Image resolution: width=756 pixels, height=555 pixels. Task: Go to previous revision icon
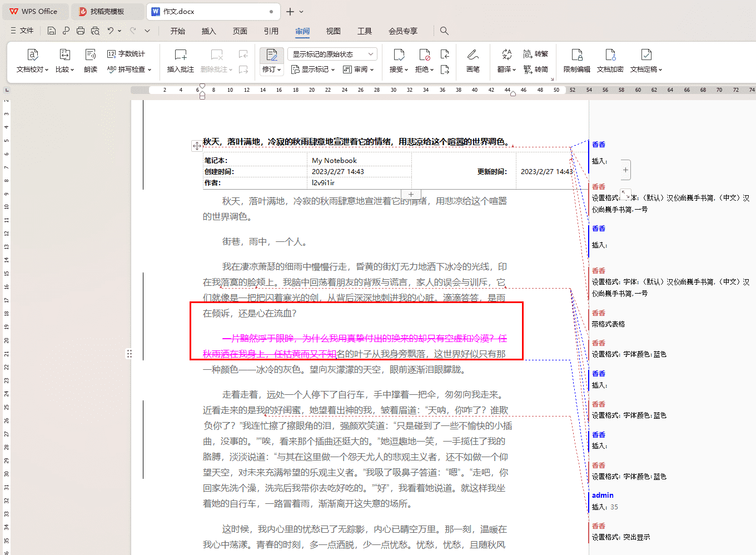click(445, 54)
